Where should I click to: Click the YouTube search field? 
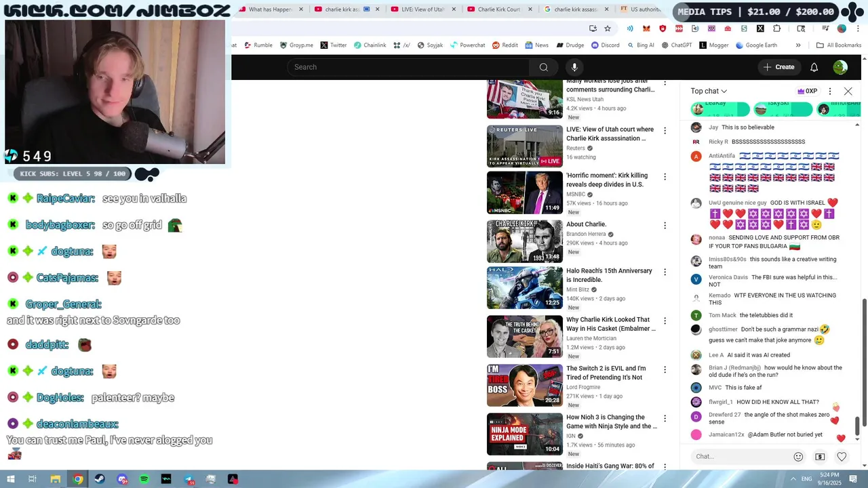click(408, 67)
